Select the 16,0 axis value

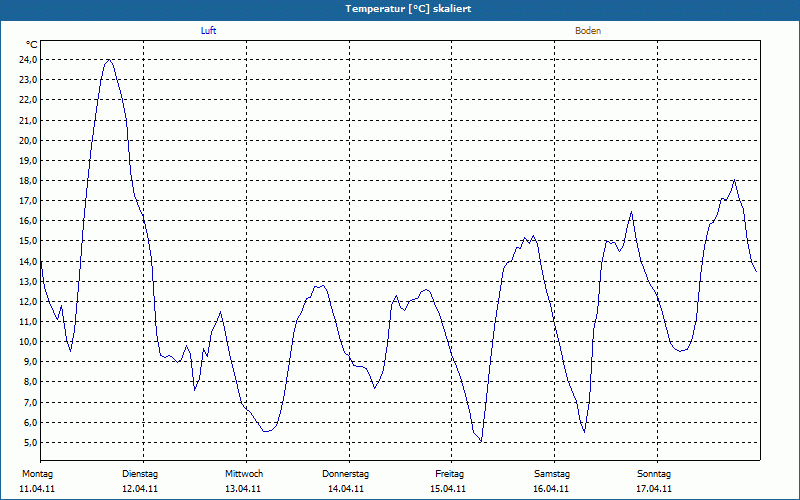click(x=28, y=221)
